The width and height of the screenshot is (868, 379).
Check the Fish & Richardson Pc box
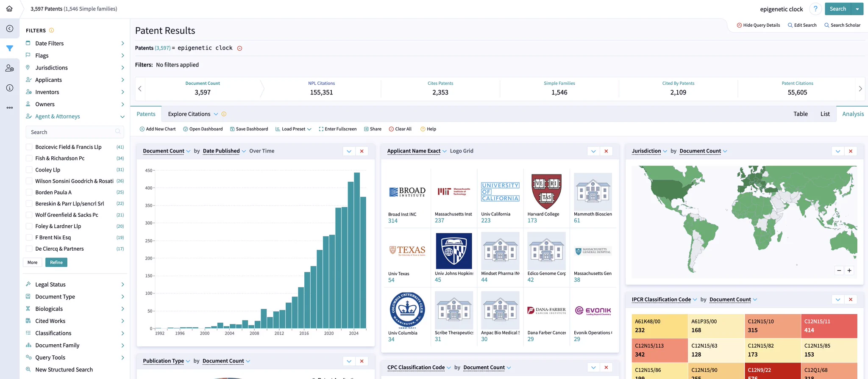point(29,158)
